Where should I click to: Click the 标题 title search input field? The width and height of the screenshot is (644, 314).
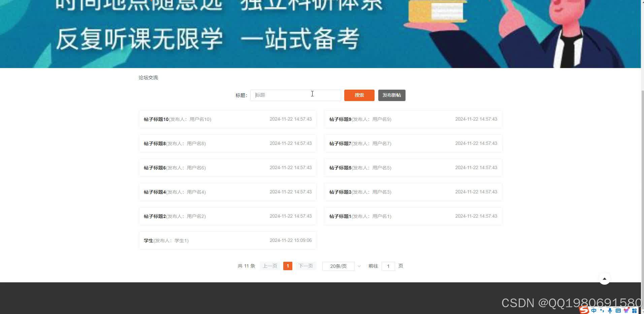coord(295,95)
